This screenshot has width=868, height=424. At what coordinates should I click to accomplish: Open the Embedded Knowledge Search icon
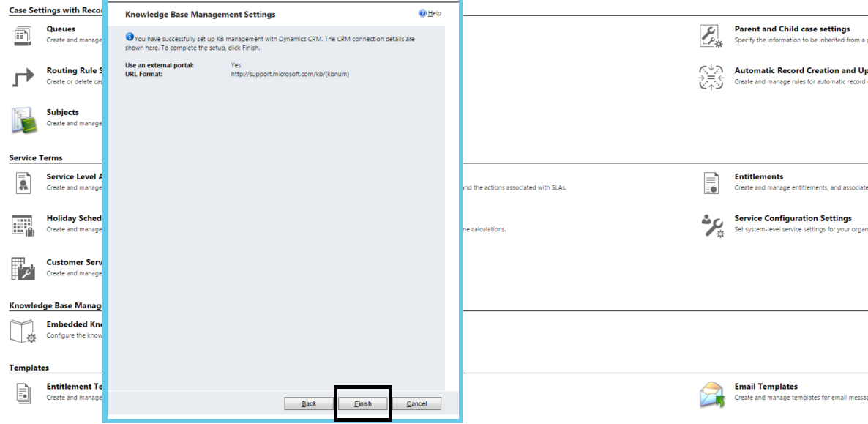click(x=23, y=330)
